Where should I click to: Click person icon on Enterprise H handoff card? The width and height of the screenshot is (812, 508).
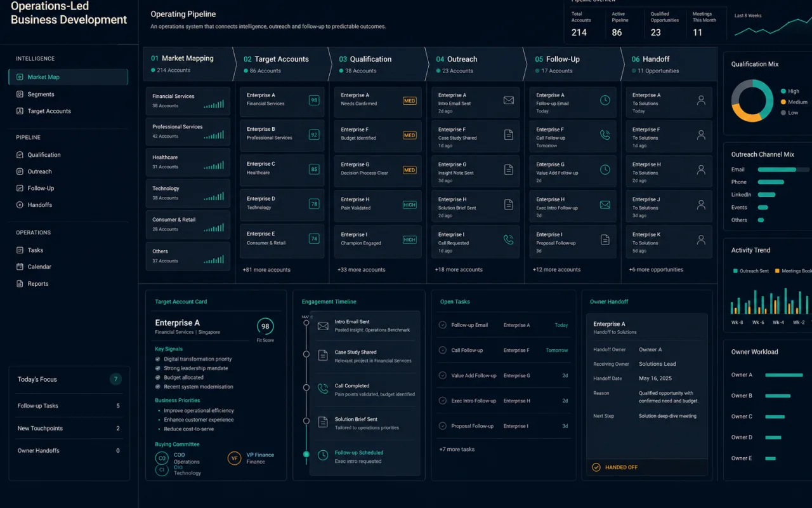[701, 170]
